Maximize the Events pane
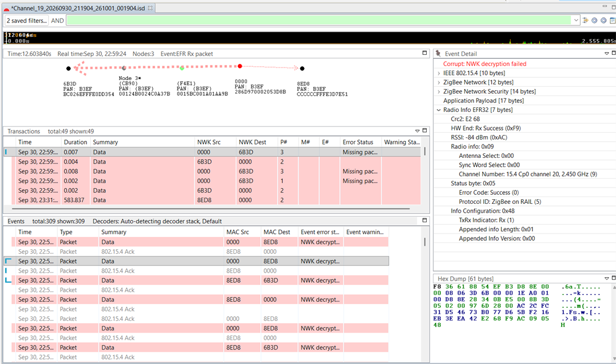Screen dimensions: 616x364 424,220
